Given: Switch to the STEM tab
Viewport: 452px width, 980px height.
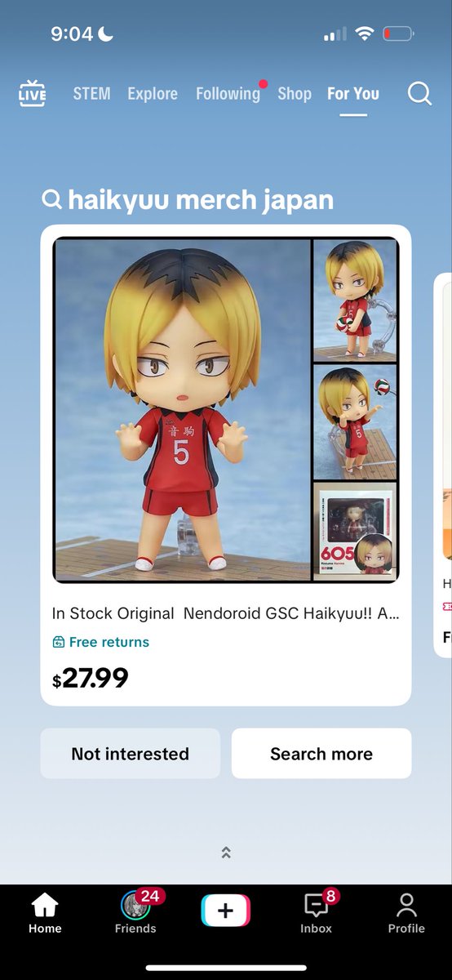Looking at the screenshot, I should coord(91,93).
